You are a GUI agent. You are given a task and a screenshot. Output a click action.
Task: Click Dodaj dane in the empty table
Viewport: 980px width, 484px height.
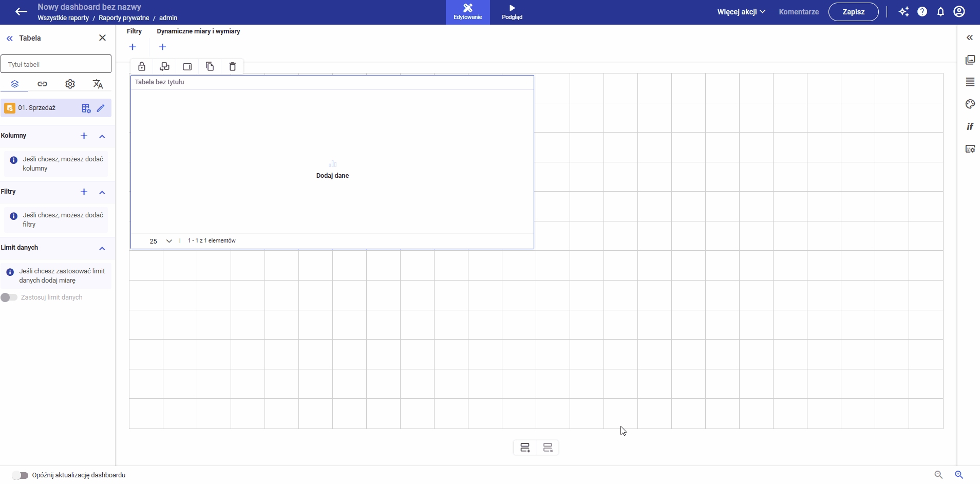332,176
